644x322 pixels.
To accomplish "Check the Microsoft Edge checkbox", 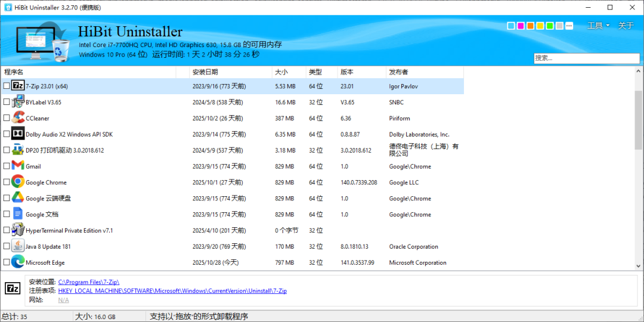I will 6,262.
